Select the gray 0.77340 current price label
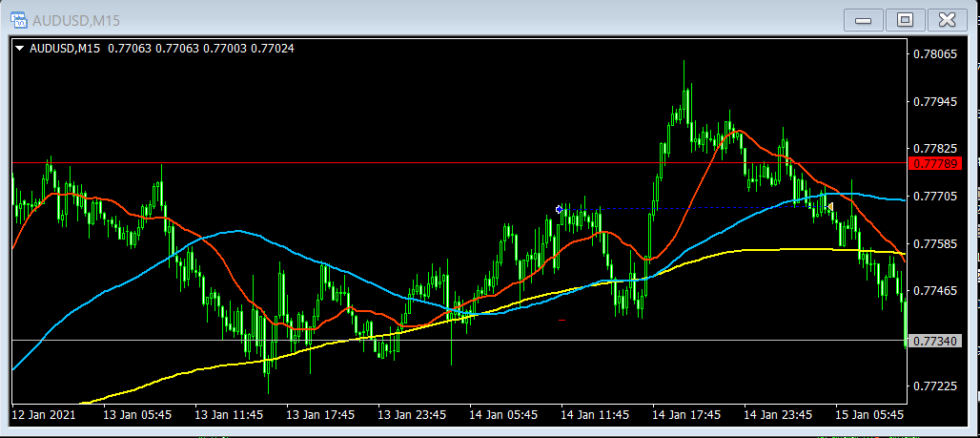The image size is (980, 438). pyautogui.click(x=935, y=341)
